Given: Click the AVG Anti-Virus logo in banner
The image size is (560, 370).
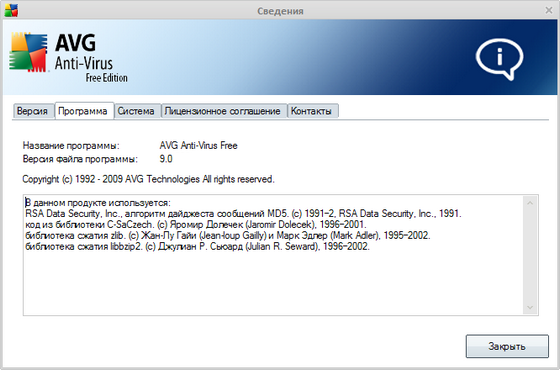Looking at the screenshot, I should point(68,57).
